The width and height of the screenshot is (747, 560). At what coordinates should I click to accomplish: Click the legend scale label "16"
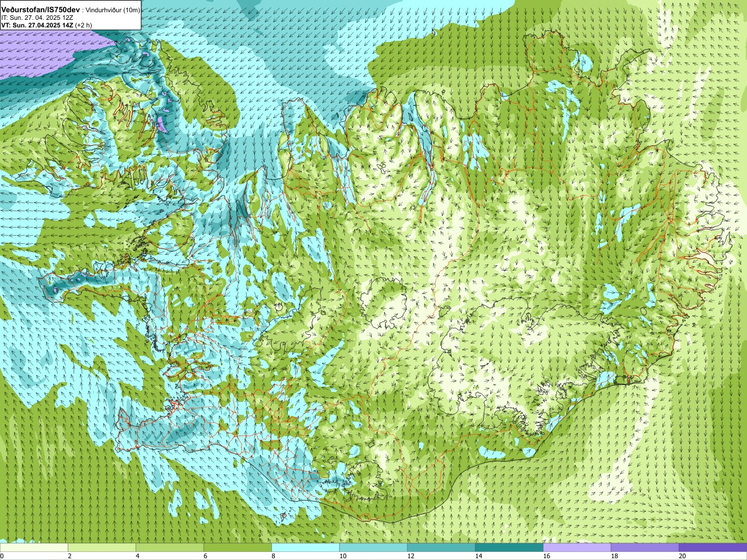click(x=547, y=556)
